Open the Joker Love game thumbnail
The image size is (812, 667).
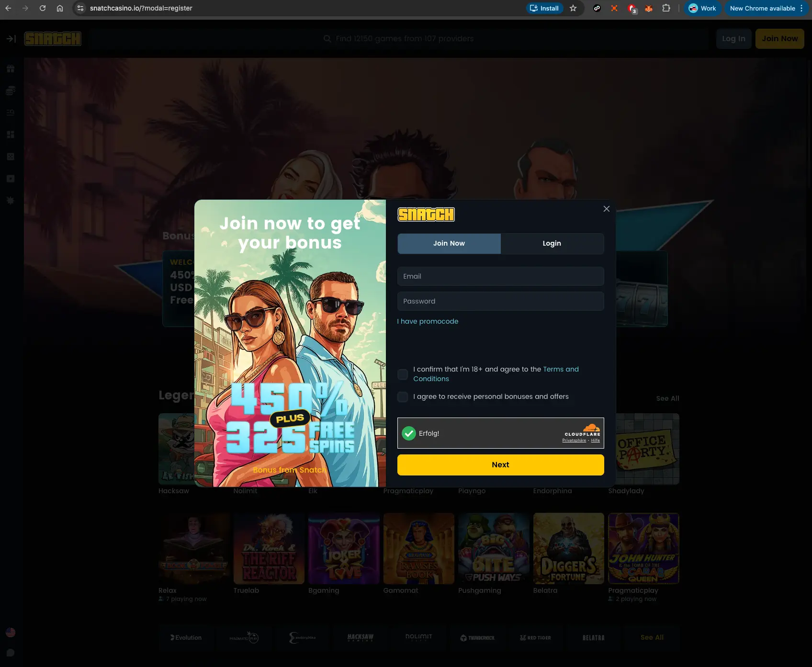click(x=344, y=548)
